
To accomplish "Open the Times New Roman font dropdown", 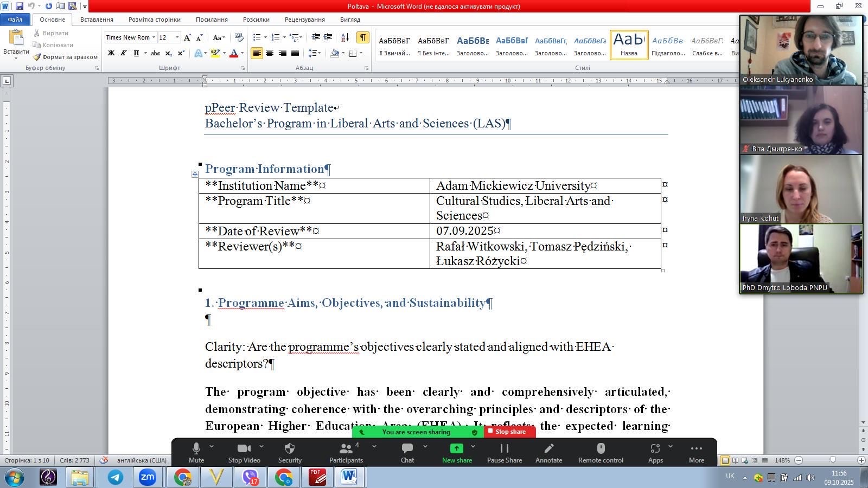I will [154, 37].
